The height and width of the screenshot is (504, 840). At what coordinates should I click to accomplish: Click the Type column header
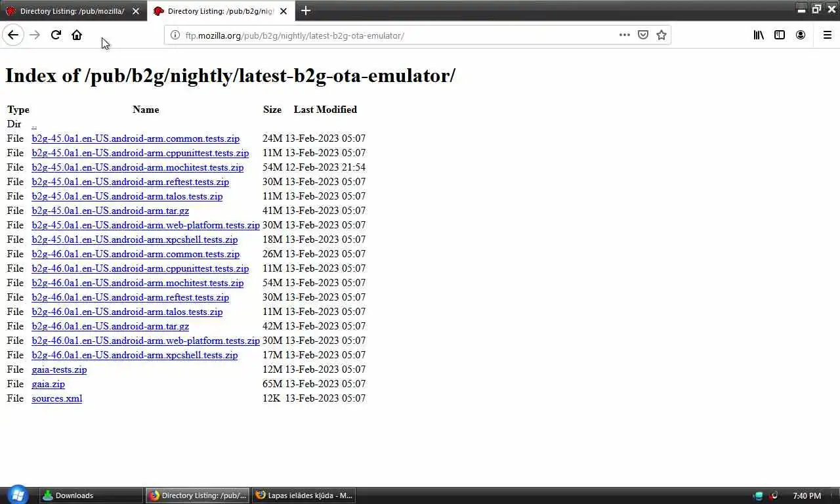click(x=18, y=110)
